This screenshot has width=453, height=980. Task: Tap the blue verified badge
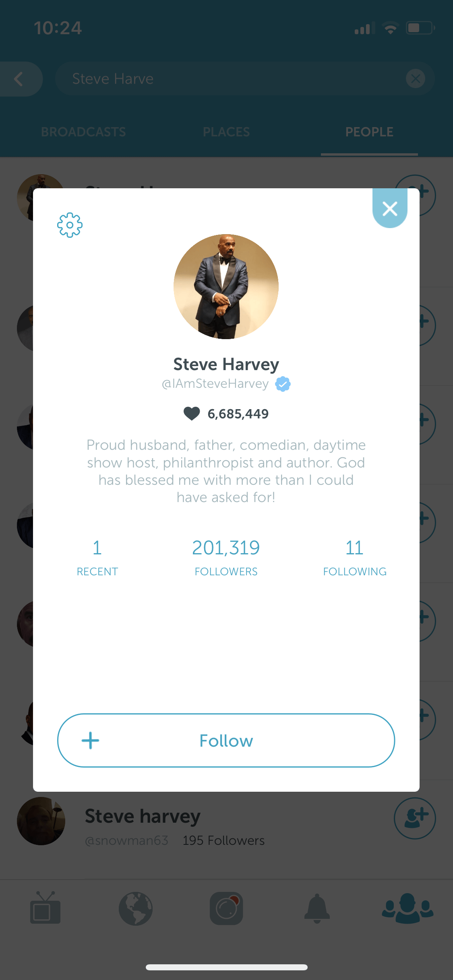[283, 384]
